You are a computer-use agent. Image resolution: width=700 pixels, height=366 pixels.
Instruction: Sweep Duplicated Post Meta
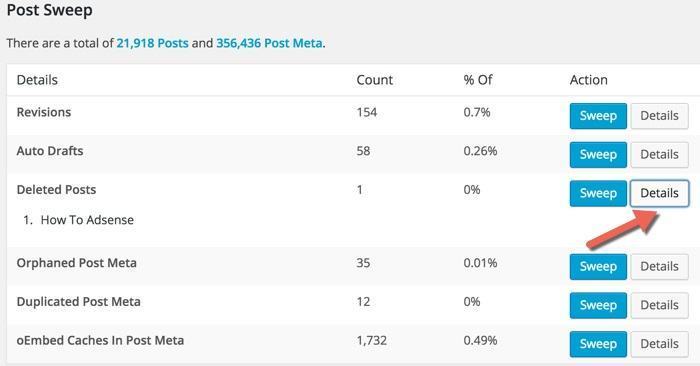pyautogui.click(x=598, y=305)
